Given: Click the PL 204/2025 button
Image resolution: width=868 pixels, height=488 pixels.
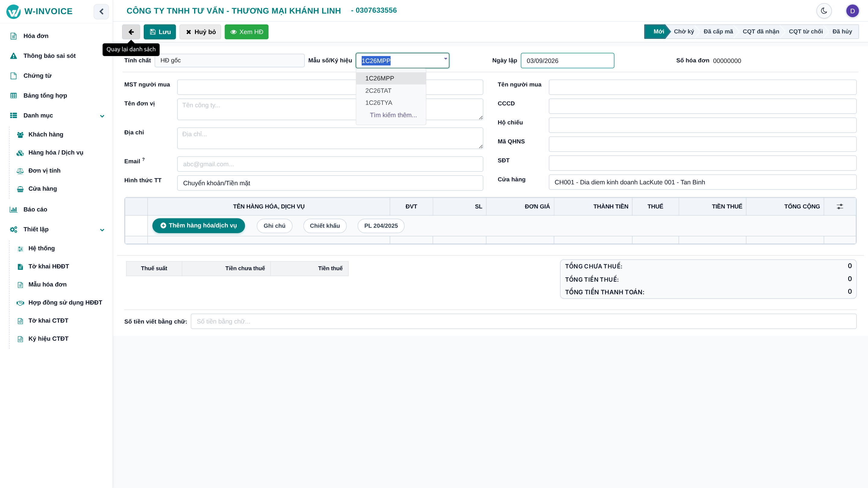Looking at the screenshot, I should tap(381, 226).
